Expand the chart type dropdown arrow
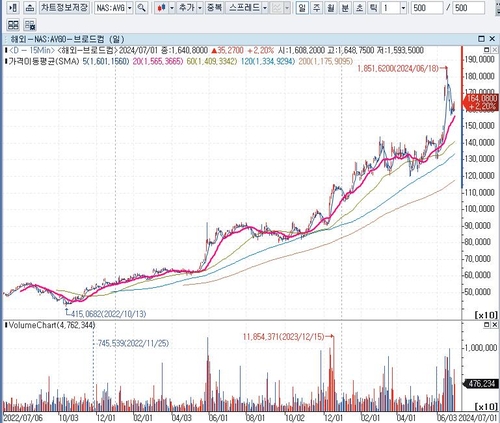 [172, 8]
